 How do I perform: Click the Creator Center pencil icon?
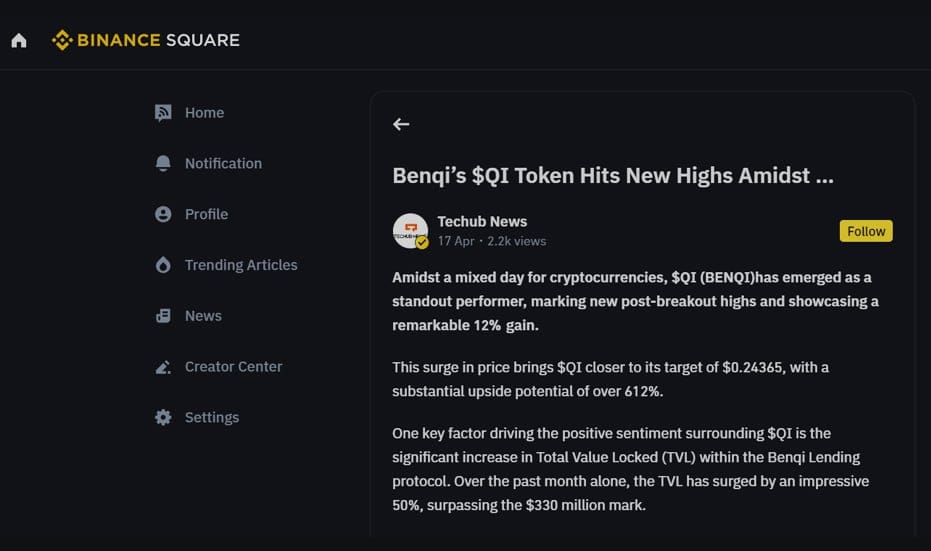point(163,367)
